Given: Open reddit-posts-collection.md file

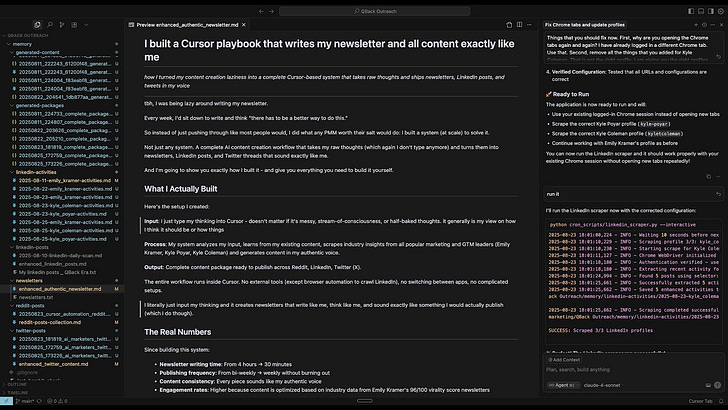Looking at the screenshot, I should pyautogui.click(x=62, y=322).
